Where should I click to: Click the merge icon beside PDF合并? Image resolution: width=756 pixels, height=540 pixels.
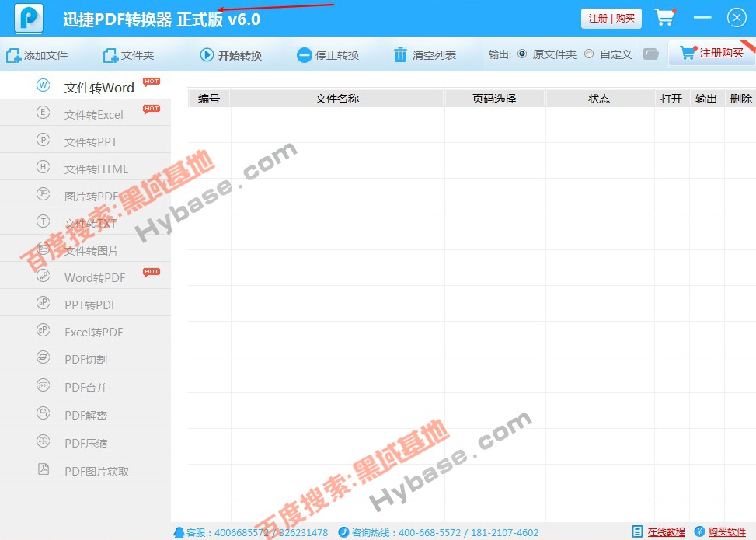43,385
